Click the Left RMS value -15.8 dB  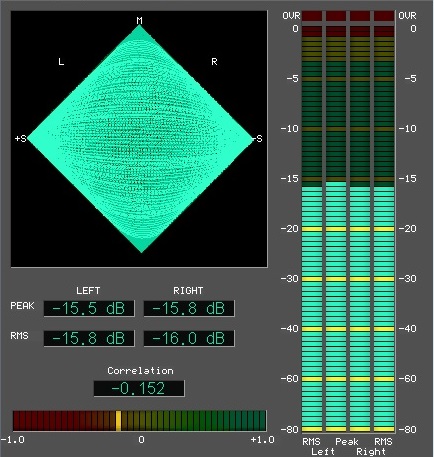point(89,338)
